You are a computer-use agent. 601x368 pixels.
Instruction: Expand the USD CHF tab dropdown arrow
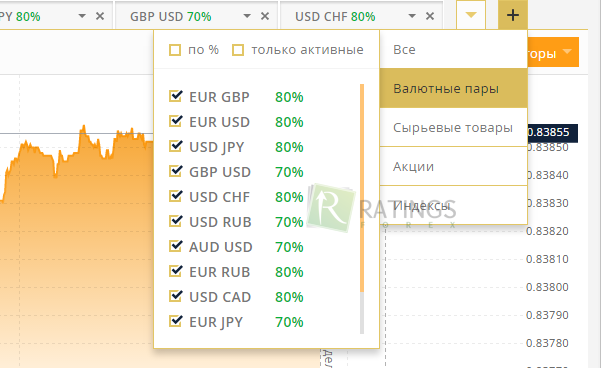[412, 16]
